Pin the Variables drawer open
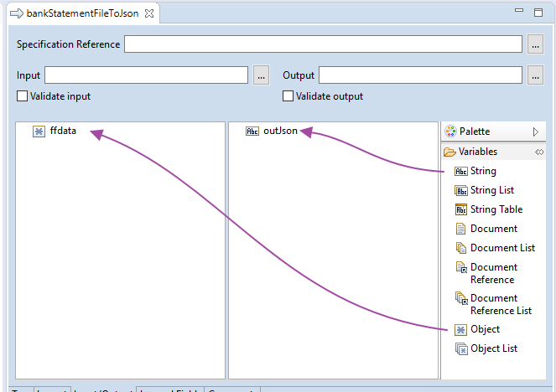556x392 pixels. 539,152
